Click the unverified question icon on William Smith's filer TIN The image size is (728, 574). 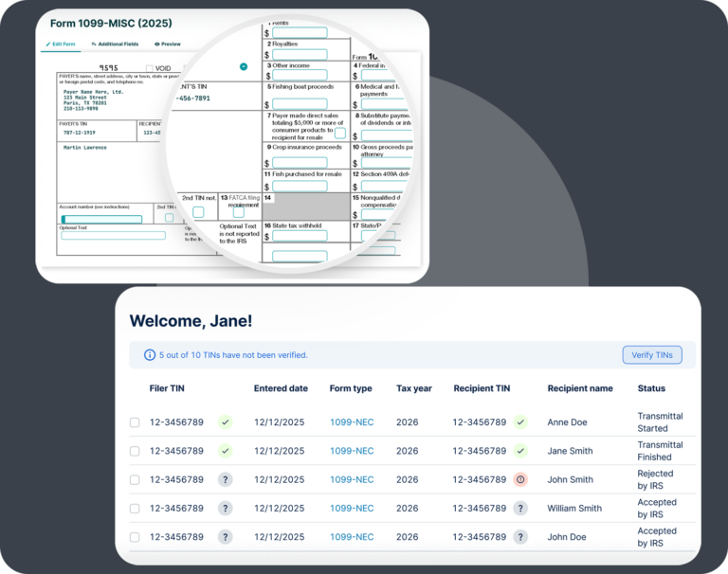tap(225, 508)
